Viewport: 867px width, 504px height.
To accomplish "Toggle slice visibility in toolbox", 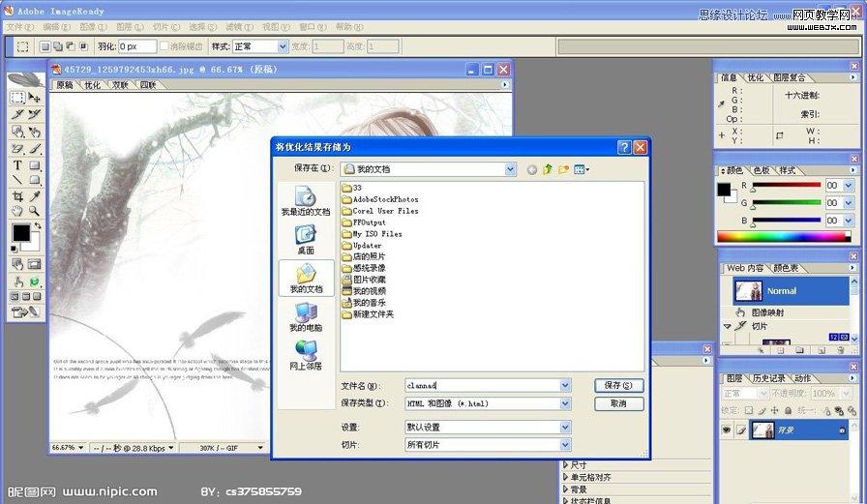I will (x=34, y=264).
